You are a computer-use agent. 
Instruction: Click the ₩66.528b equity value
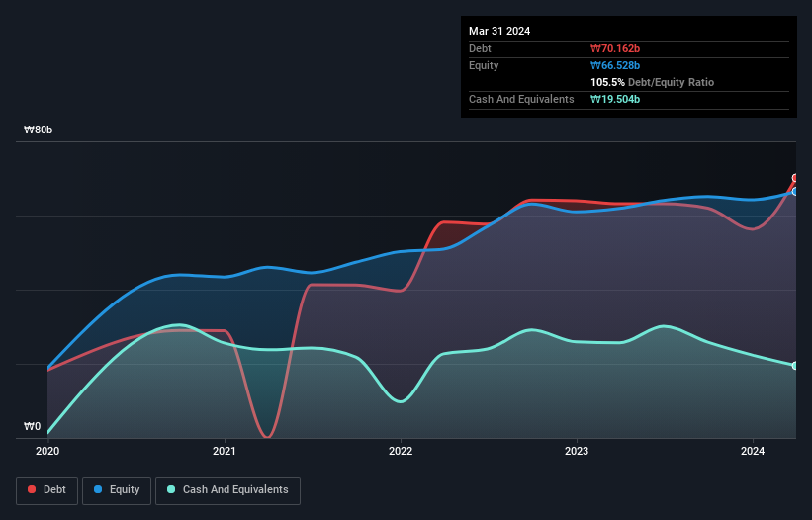point(615,65)
